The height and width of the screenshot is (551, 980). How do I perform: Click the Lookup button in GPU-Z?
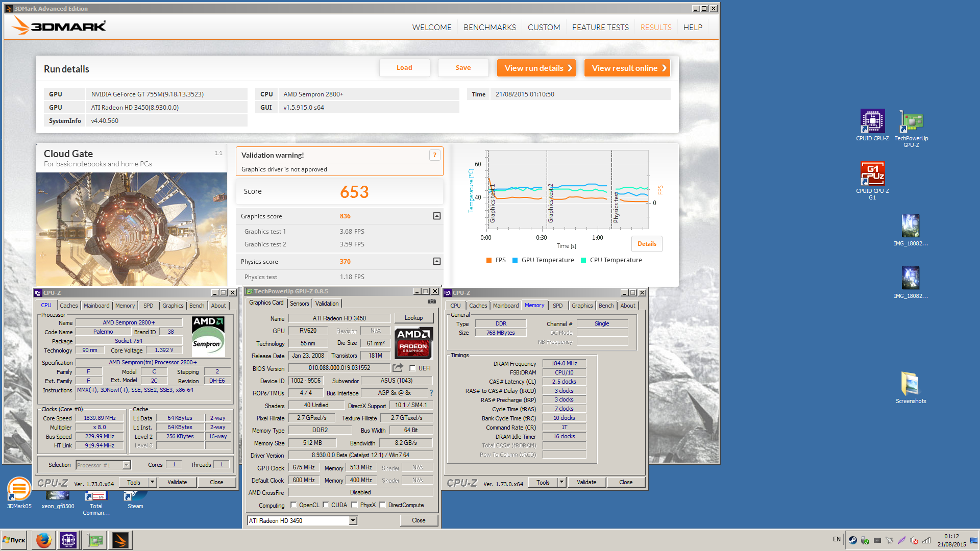point(413,318)
